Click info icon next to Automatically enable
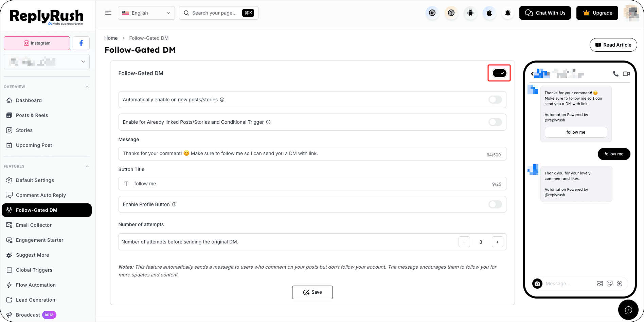 (222, 100)
